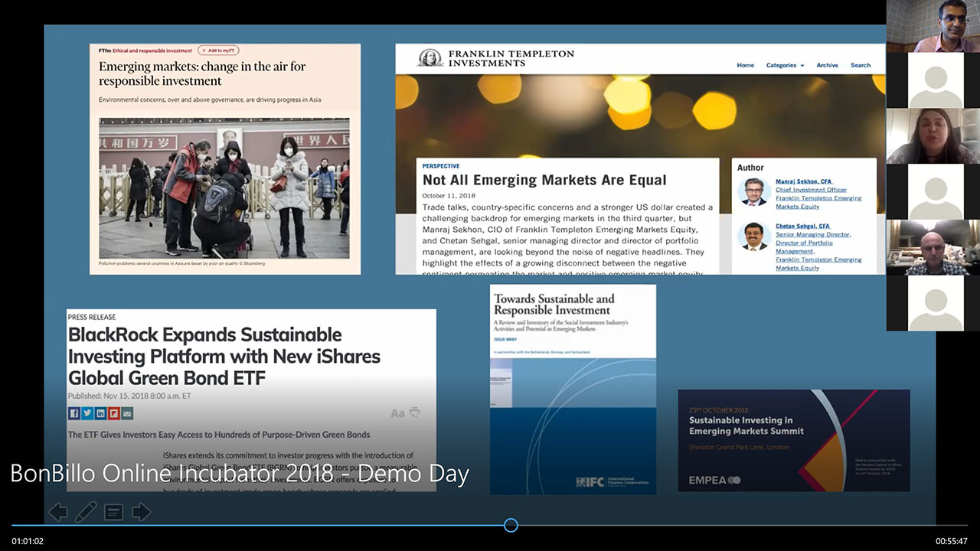Click the EMPEA logo
The width and height of the screenshot is (980, 551).
pos(714,480)
